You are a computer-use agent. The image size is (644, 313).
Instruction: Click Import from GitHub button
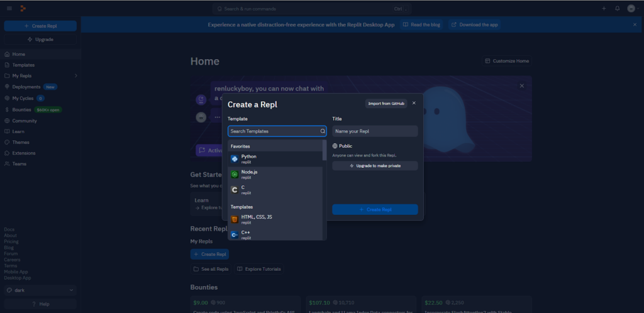[386, 104]
